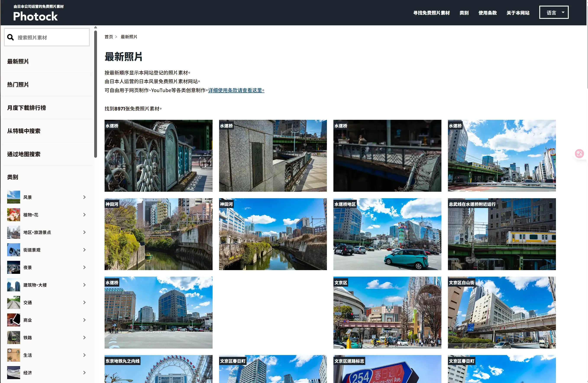Open the 语言 language dropdown

click(554, 12)
